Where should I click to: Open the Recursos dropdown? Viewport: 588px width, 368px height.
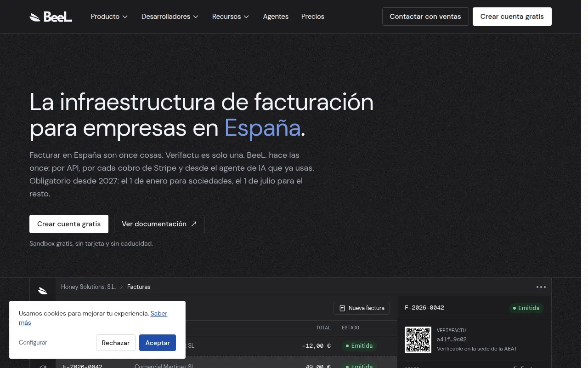coord(231,17)
